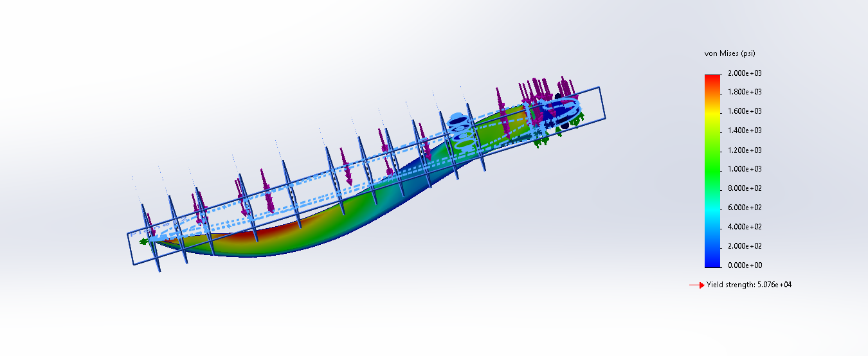Click the 1.000e+03 legend value
The image size is (868, 356).
(x=745, y=169)
